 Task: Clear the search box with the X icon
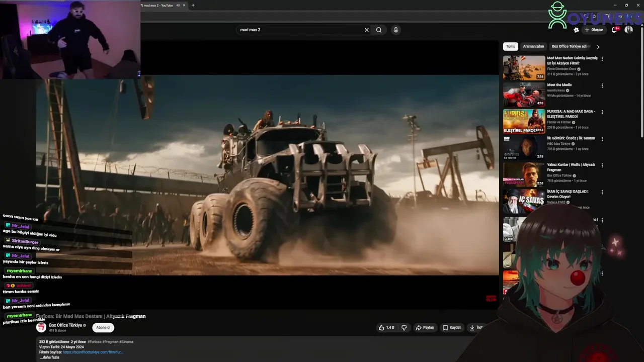(367, 30)
